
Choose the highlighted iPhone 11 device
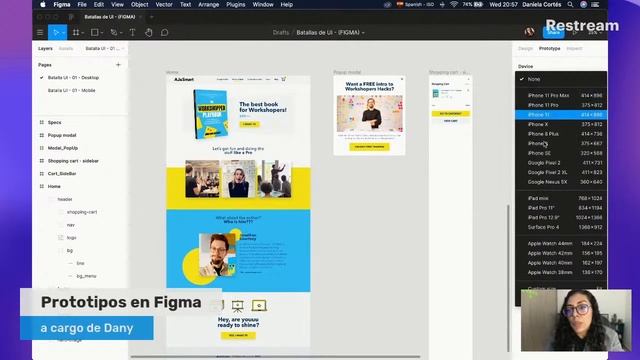pyautogui.click(x=561, y=115)
